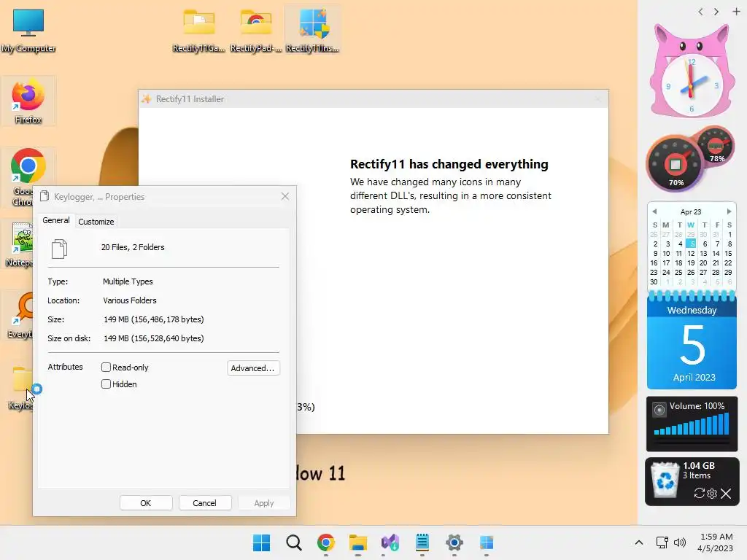The height and width of the screenshot is (560, 747).
Task: Close the recycle bin widget
Action: point(726,494)
